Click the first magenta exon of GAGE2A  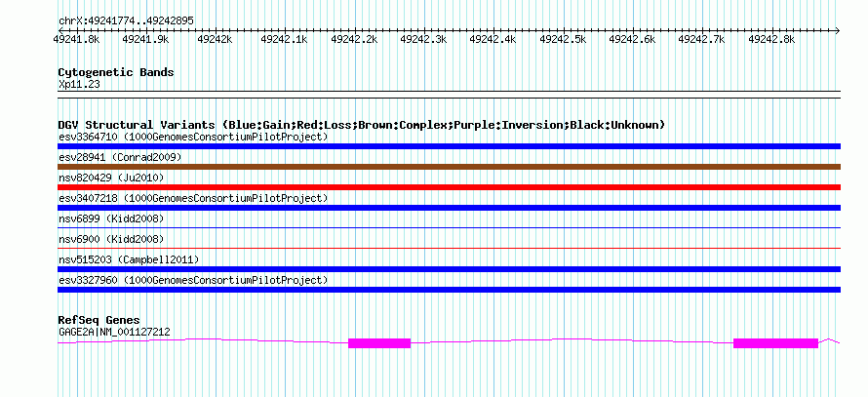tap(379, 342)
